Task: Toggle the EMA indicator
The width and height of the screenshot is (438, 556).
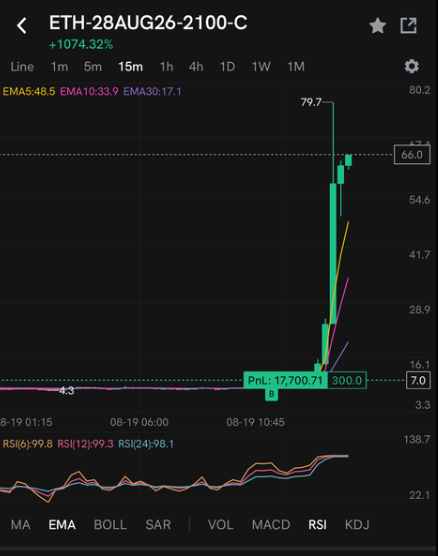Action: point(62,524)
